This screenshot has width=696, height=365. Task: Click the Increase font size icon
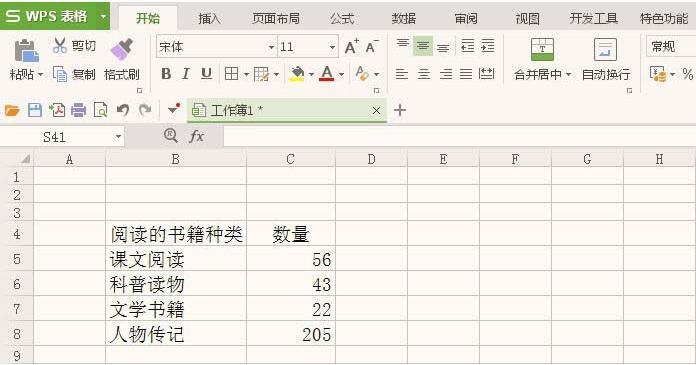352,46
